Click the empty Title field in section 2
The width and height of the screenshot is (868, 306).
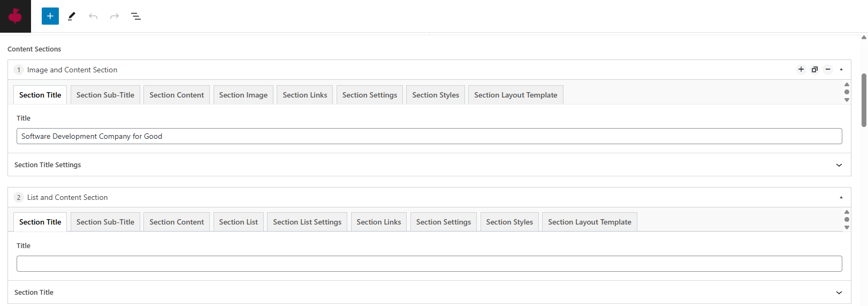[x=429, y=264]
